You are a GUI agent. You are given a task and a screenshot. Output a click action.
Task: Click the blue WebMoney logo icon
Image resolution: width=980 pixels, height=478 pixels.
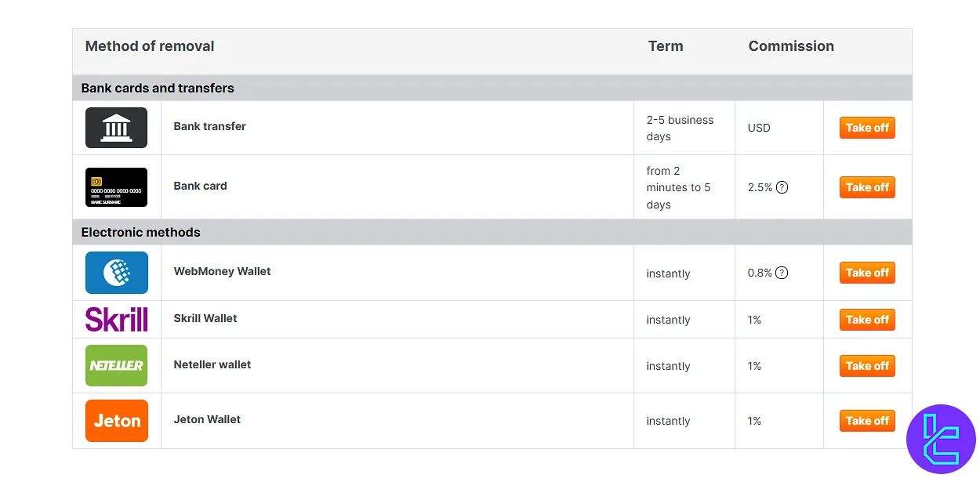pos(116,273)
